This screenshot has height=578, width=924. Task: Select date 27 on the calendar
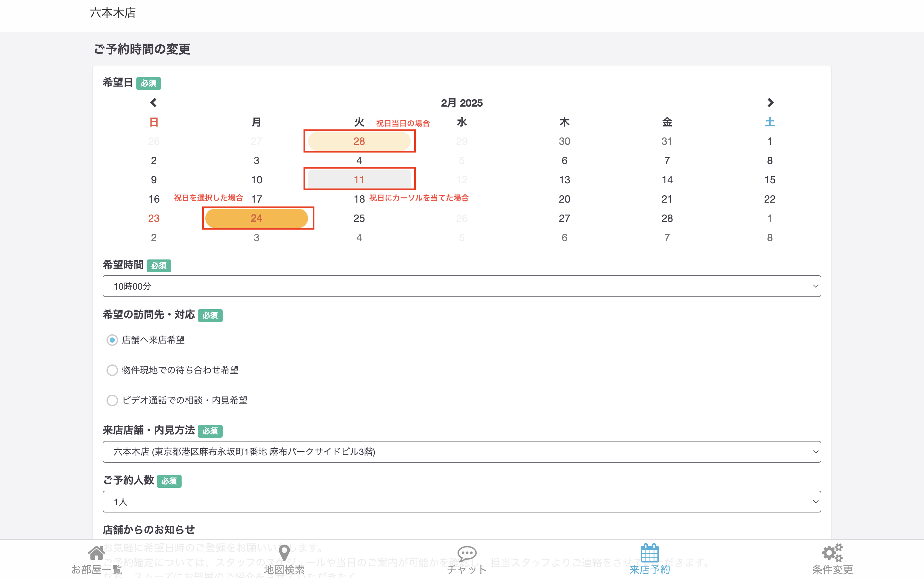564,218
